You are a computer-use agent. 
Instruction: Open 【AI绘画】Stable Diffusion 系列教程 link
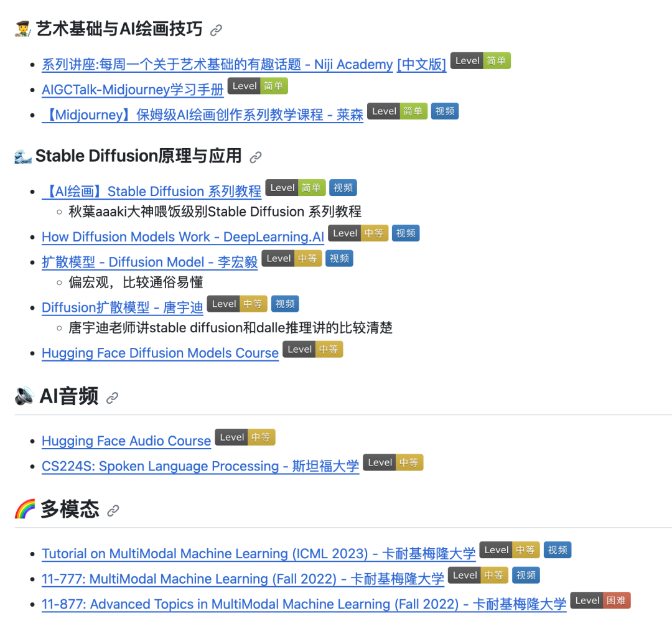click(151, 191)
